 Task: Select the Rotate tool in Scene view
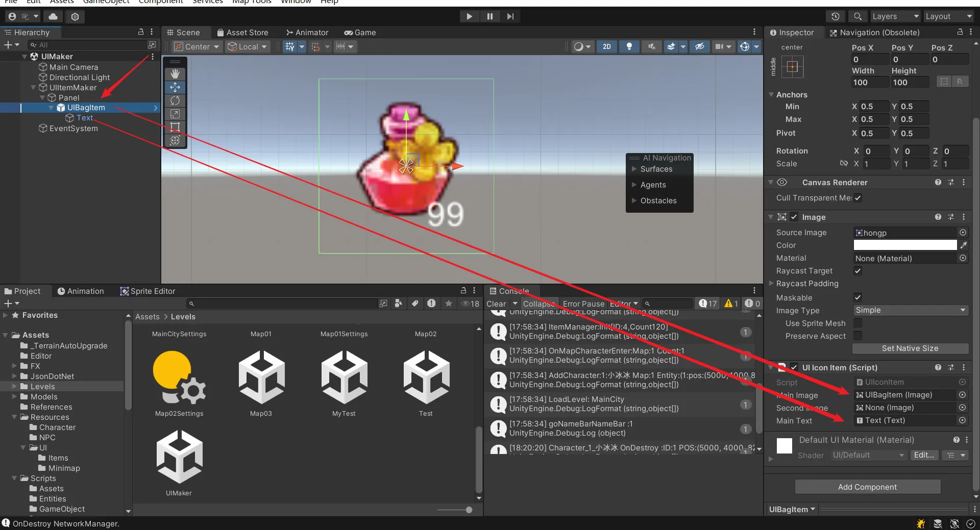click(175, 100)
